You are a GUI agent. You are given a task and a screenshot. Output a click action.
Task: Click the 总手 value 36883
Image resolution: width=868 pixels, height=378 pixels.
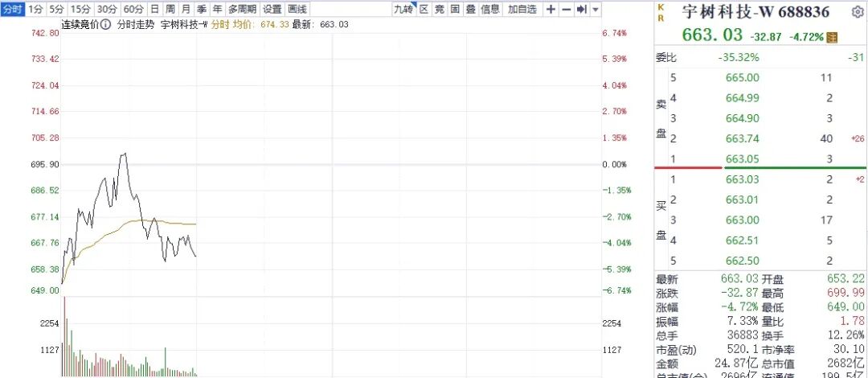coord(743,335)
